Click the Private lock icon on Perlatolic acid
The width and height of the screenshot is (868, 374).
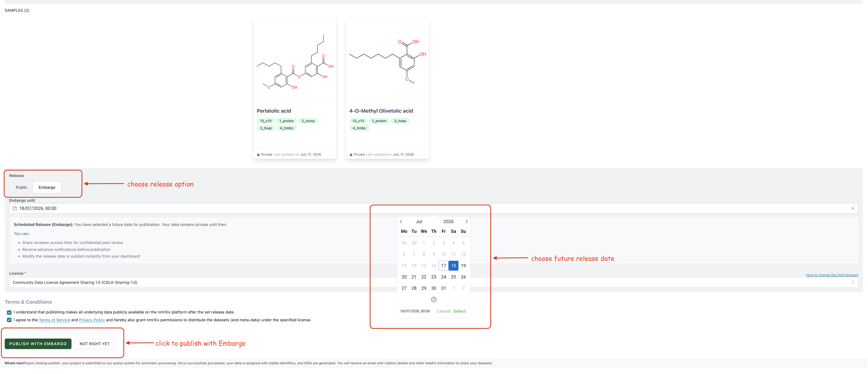click(x=258, y=155)
